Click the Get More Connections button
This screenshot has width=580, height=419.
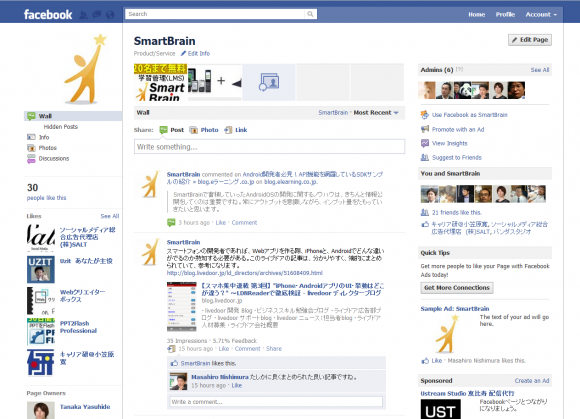[457, 288]
